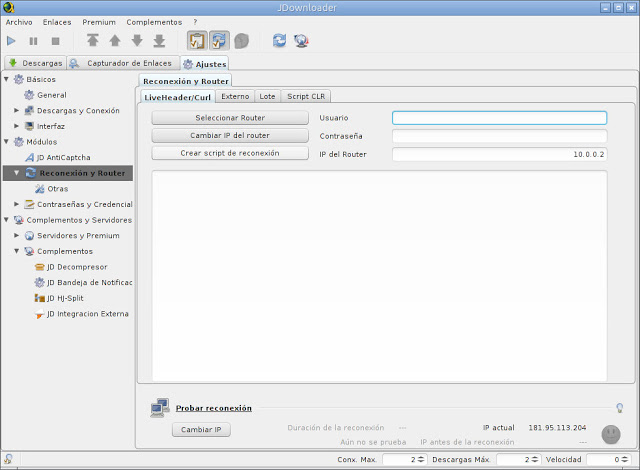Switch to the Script CLR tab
Screen dimensions: 640x470
[306, 96]
